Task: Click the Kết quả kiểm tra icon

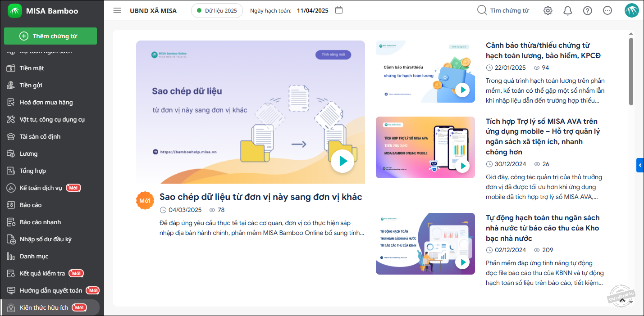Action: pyautogui.click(x=11, y=274)
